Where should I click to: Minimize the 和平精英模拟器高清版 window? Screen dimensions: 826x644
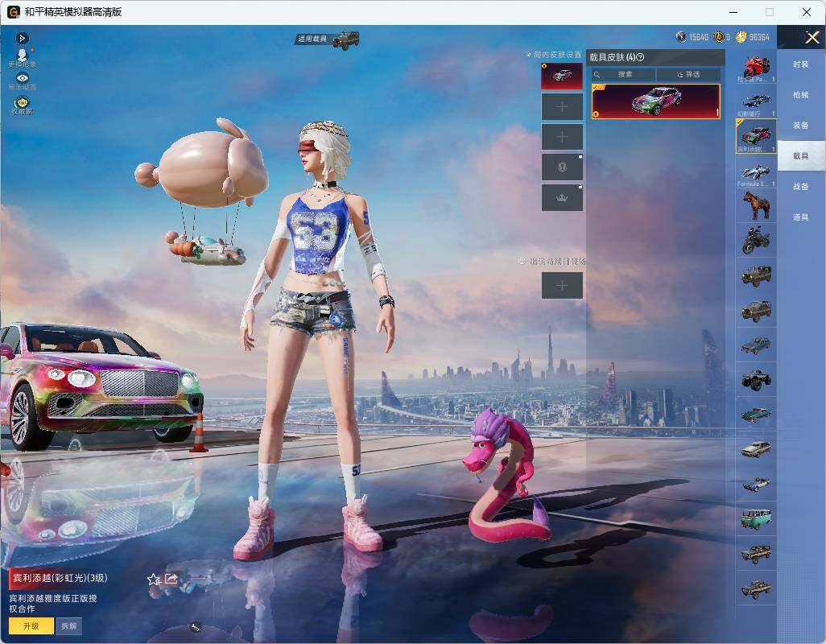point(733,12)
